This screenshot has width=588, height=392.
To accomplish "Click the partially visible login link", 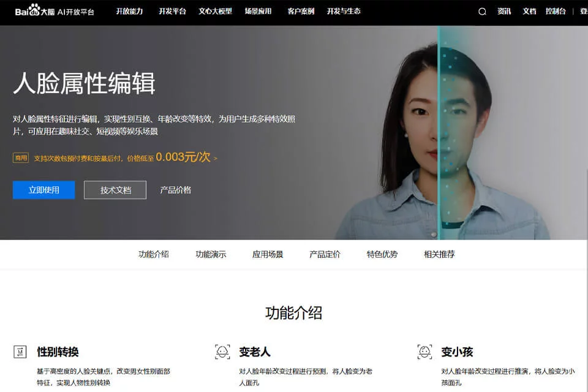I will click(584, 11).
